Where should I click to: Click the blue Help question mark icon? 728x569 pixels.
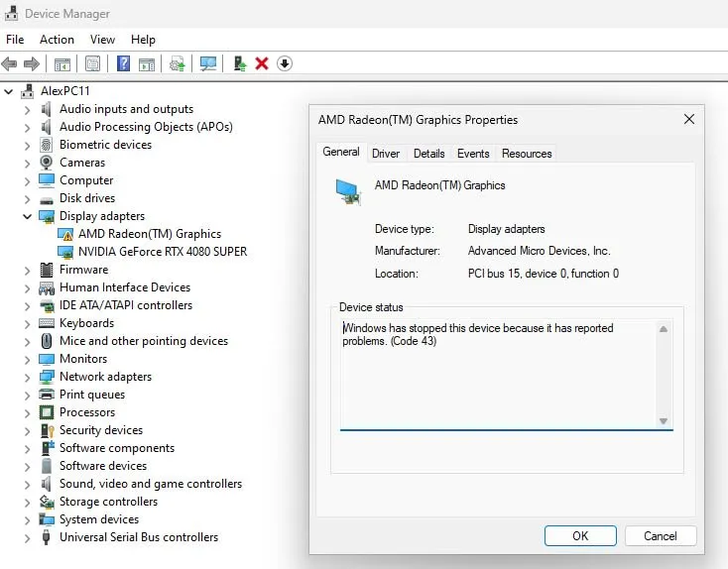(123, 63)
